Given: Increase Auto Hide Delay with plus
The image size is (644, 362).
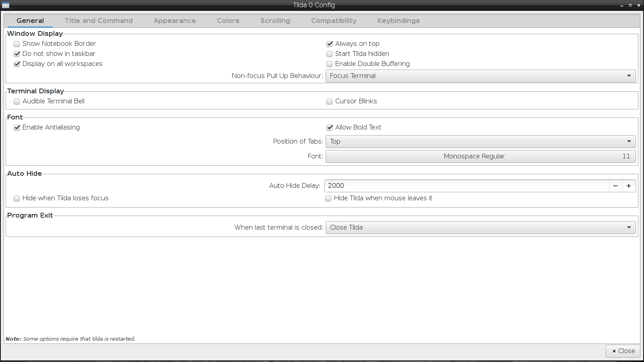Looking at the screenshot, I should click(629, 186).
